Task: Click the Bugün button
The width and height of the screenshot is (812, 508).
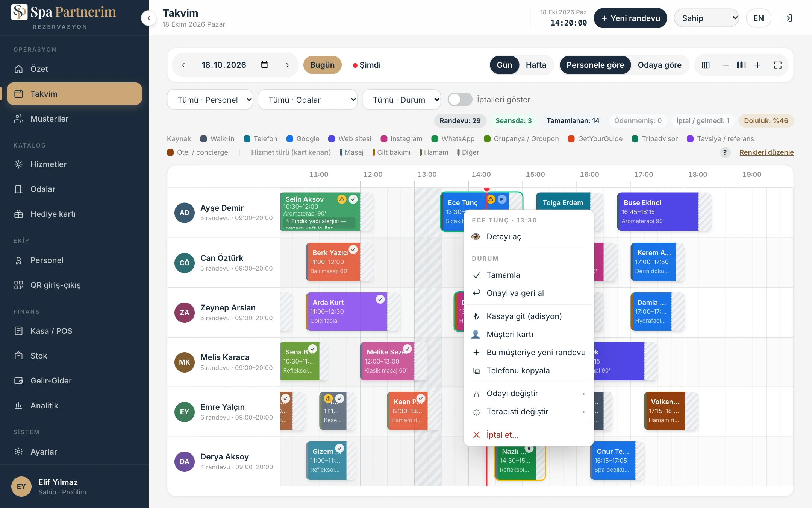Action: [322, 65]
